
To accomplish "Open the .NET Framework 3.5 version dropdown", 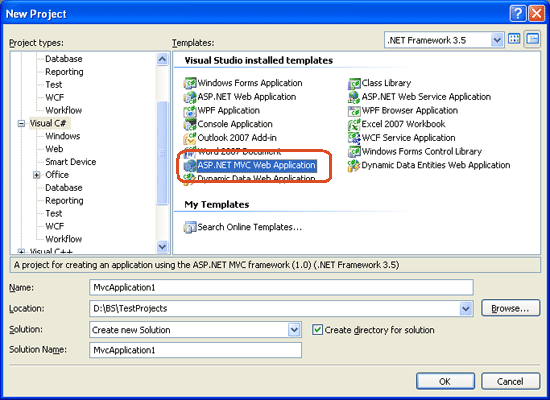I will [x=497, y=40].
